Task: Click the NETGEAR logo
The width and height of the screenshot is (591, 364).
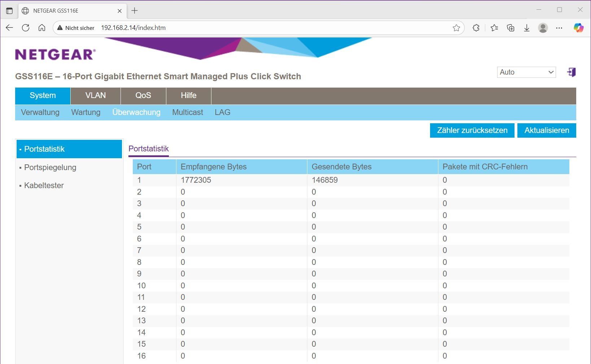Action: point(56,54)
